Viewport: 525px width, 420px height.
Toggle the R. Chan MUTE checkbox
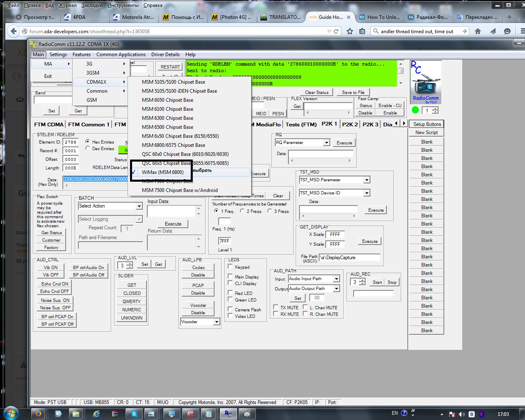coord(305,314)
